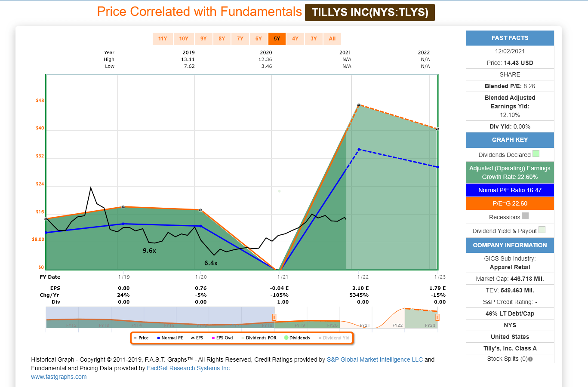Click the GRAPH KEY header
This screenshot has height=387, width=588.
point(510,140)
